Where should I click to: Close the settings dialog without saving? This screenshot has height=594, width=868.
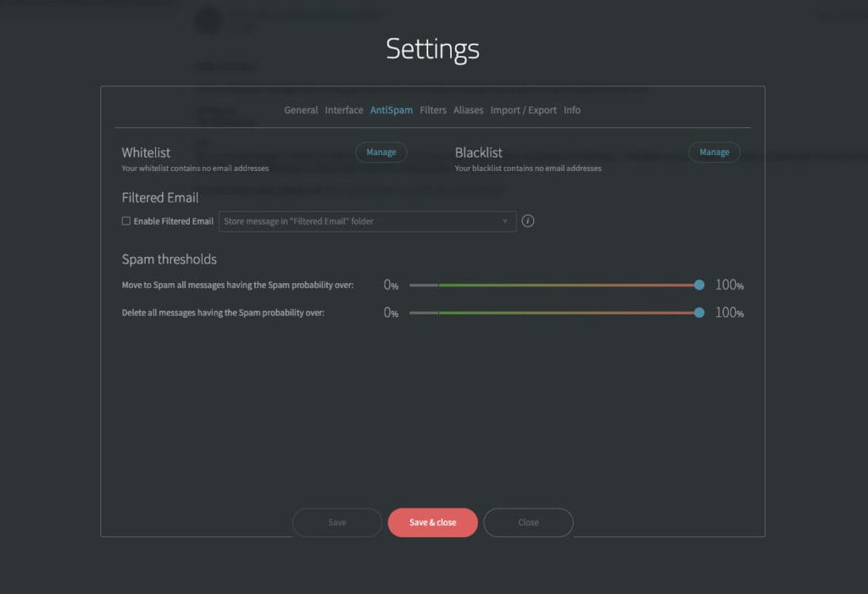tap(528, 523)
